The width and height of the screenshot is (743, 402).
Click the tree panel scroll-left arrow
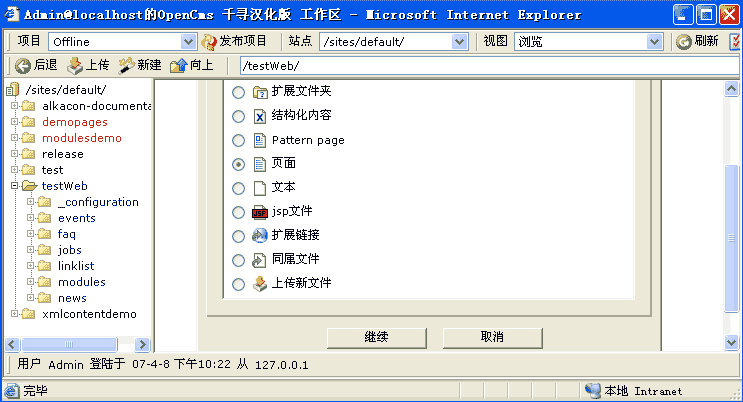12,344
